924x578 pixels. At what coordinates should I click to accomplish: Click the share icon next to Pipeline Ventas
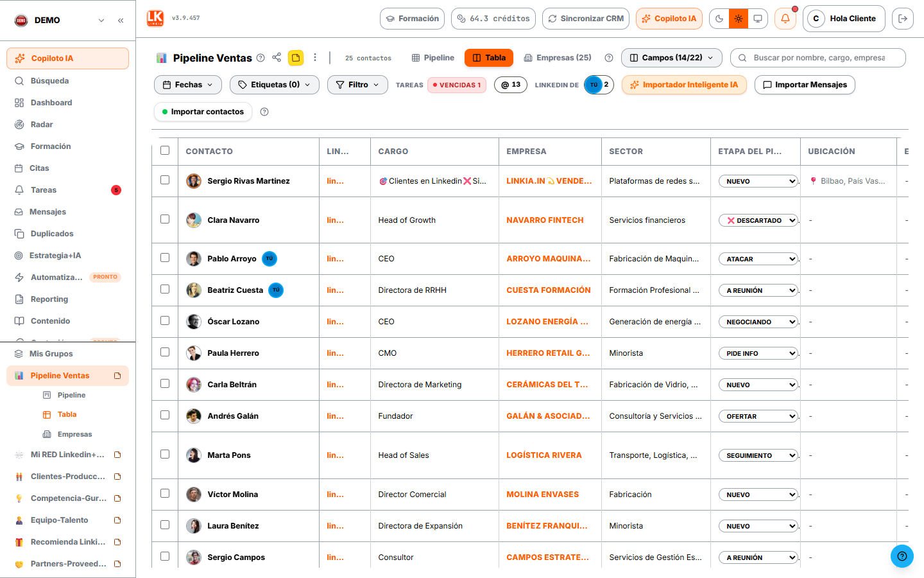coord(277,57)
